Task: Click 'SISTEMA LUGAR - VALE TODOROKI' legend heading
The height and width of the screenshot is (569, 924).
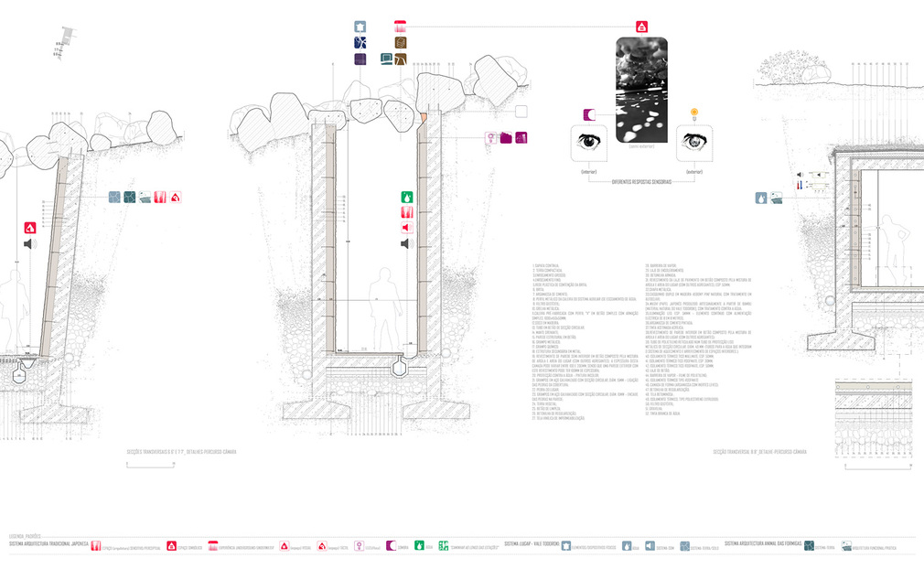Action: (532, 544)
